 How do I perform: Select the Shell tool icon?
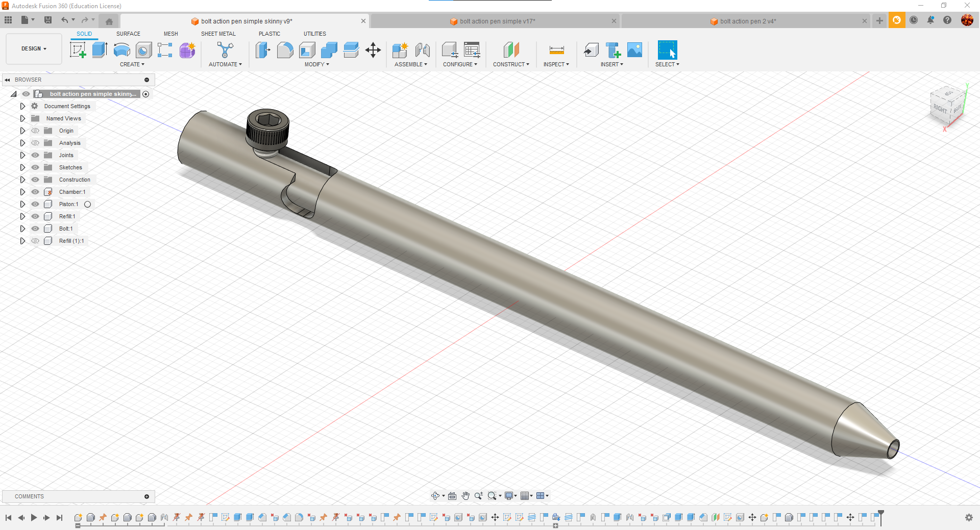tap(307, 50)
